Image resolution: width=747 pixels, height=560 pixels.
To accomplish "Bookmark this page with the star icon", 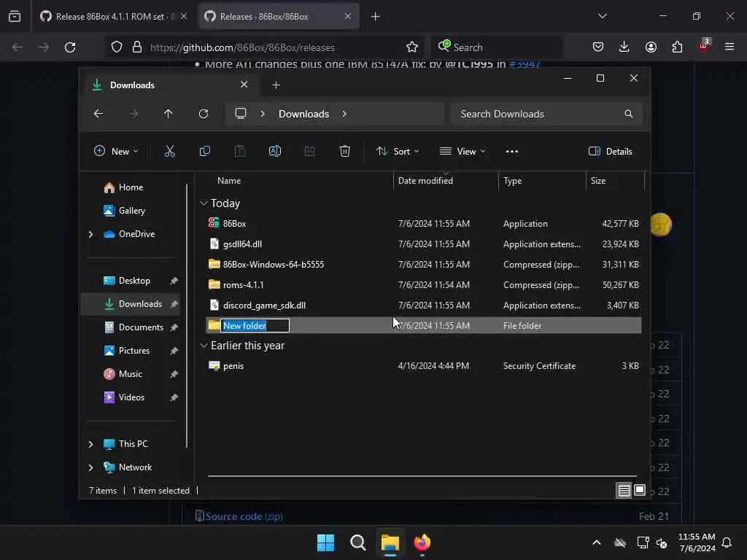I will (x=412, y=47).
